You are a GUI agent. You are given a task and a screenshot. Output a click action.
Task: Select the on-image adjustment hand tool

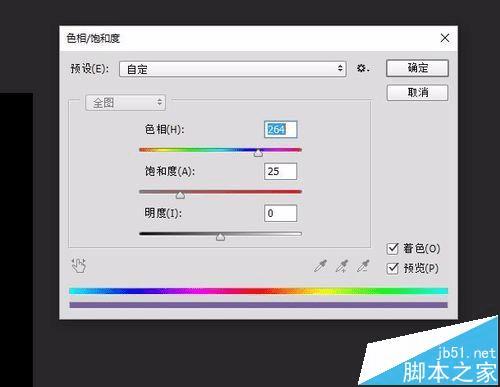[79, 265]
